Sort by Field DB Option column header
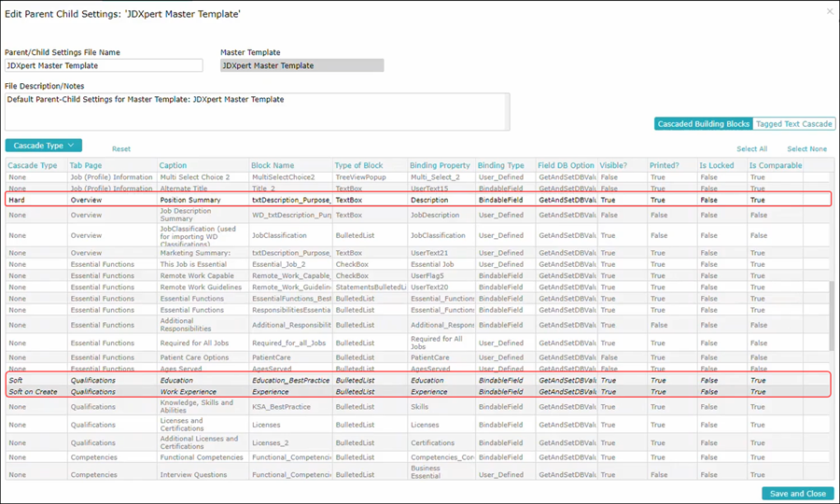This screenshot has height=504, width=840. 566,165
